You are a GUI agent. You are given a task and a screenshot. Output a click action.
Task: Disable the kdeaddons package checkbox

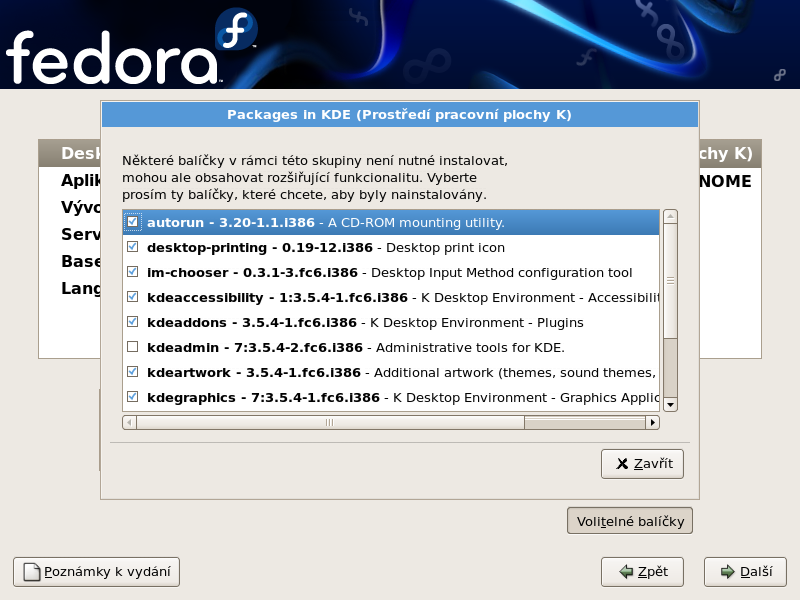[x=133, y=322]
